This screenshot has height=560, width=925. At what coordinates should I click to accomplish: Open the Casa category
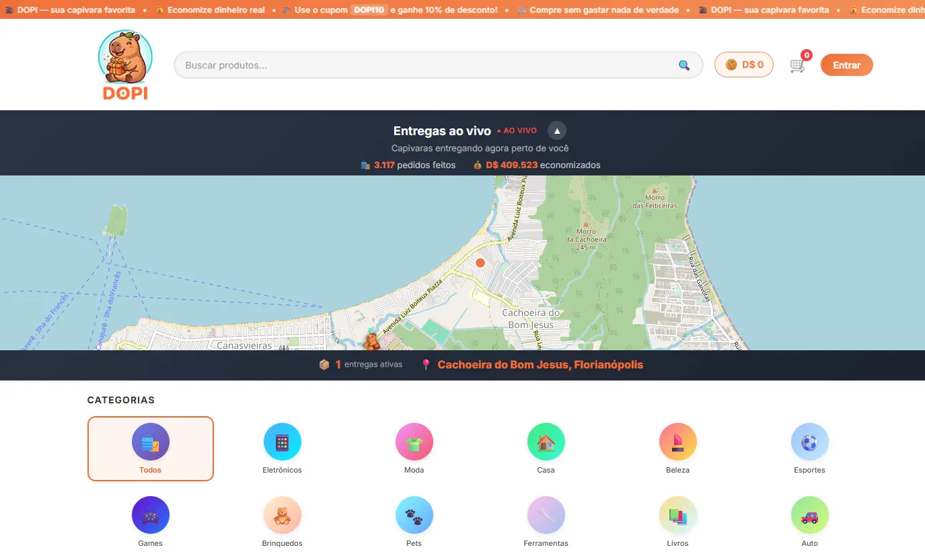[546, 448]
